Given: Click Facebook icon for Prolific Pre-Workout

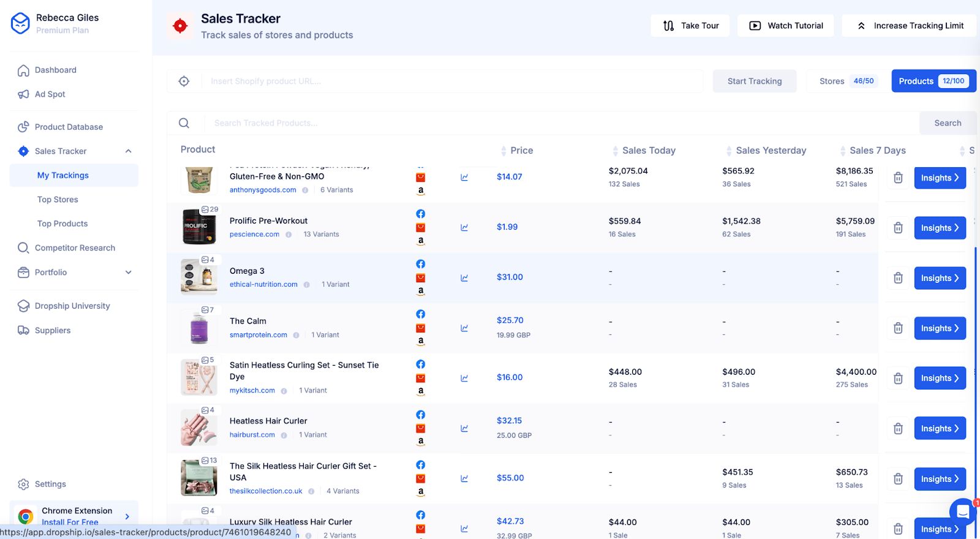Looking at the screenshot, I should (x=420, y=214).
